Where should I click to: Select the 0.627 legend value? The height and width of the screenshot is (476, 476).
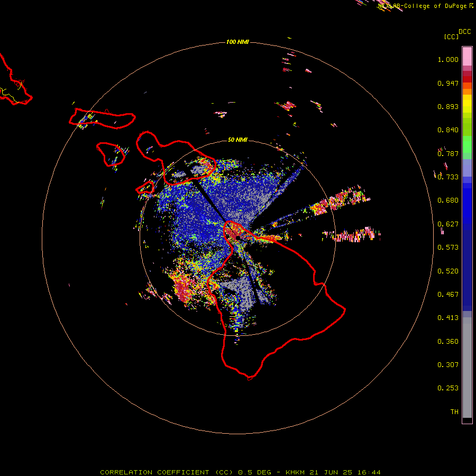coord(448,224)
